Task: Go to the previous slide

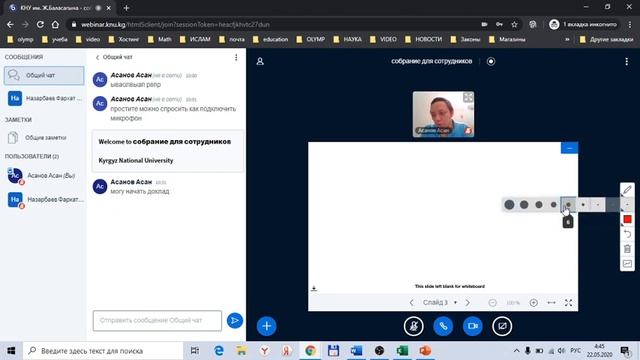Action: tap(411, 303)
